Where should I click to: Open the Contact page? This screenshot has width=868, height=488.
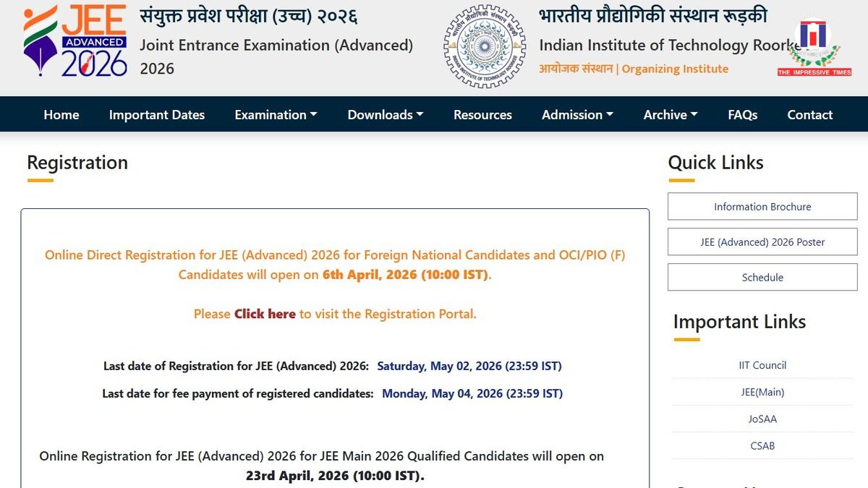click(809, 114)
